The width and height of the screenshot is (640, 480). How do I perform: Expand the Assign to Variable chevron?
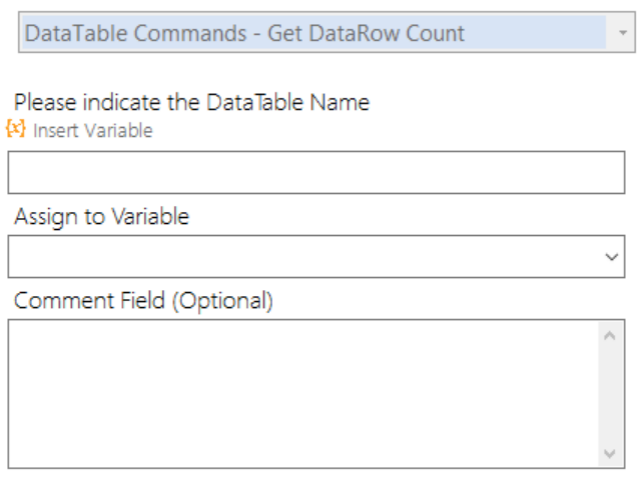click(611, 257)
